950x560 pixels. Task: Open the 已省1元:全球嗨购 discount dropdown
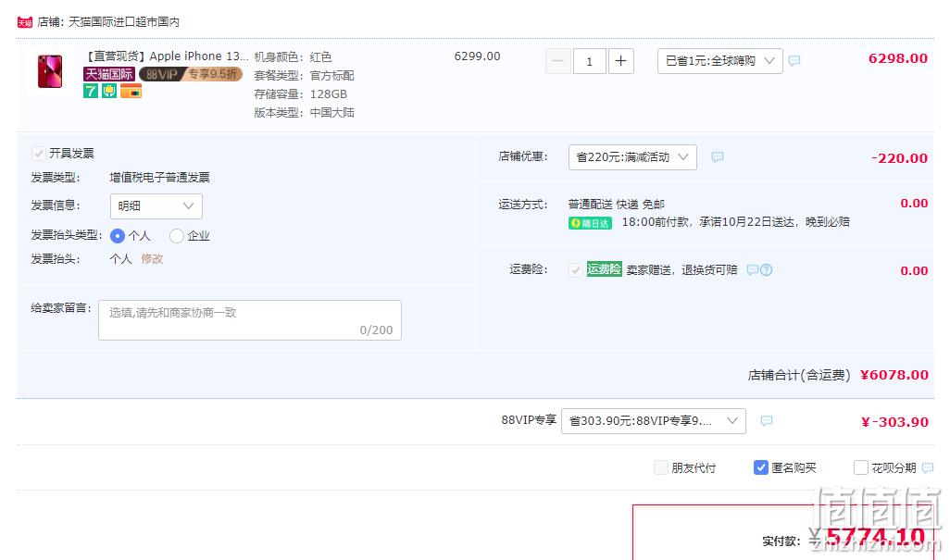(719, 60)
